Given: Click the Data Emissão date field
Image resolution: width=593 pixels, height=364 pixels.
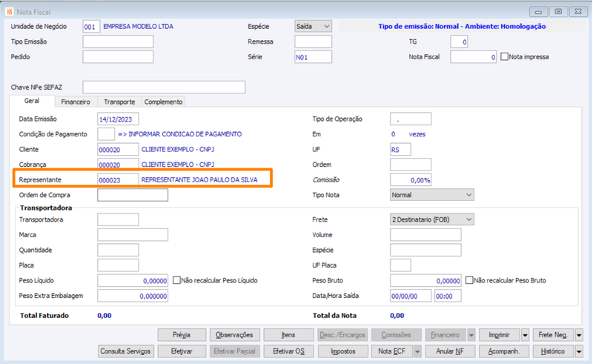Looking at the screenshot, I should (118, 119).
